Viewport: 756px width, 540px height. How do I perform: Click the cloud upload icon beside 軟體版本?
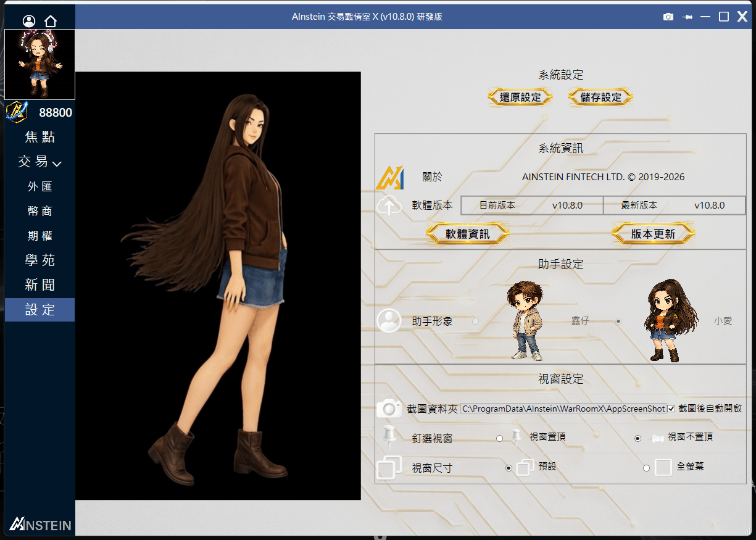(x=389, y=206)
